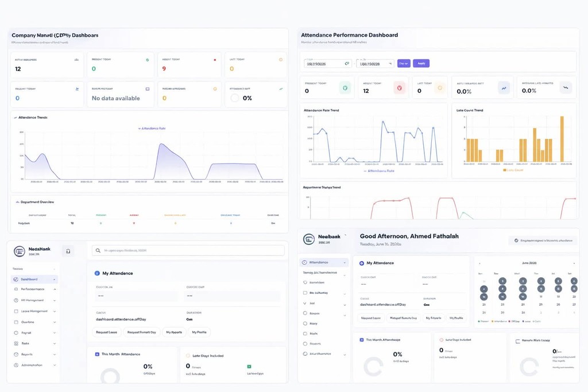The height and width of the screenshot is (392, 588).
Task: Click the My Profile button in bottom-left panel
Action: click(199, 332)
